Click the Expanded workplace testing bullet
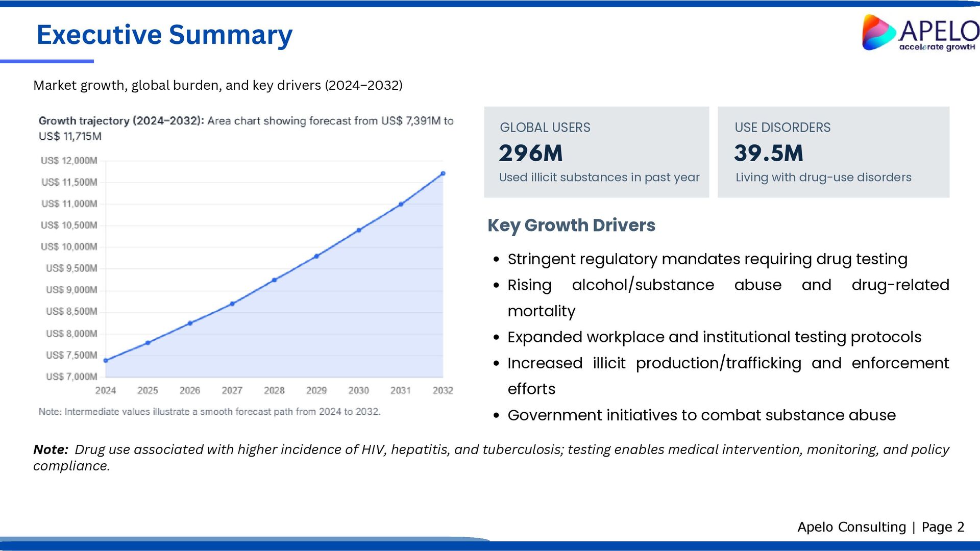The height and width of the screenshot is (551, 980). 714,337
